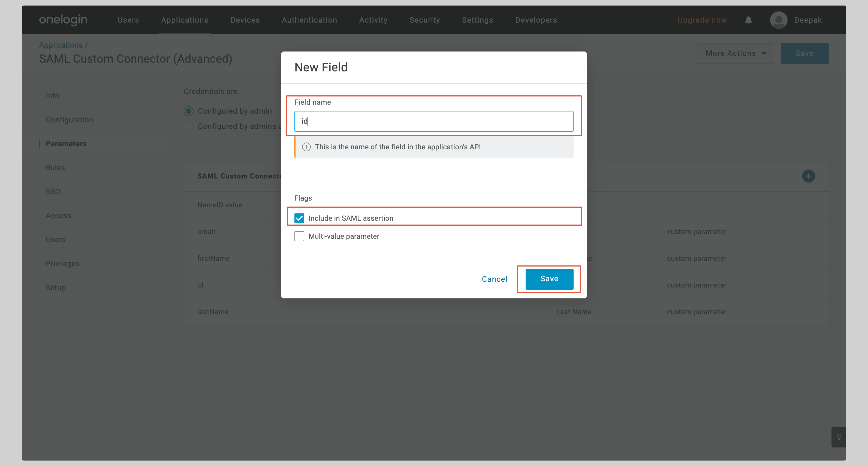
Task: Select Rules in the sidebar
Action: click(x=55, y=168)
